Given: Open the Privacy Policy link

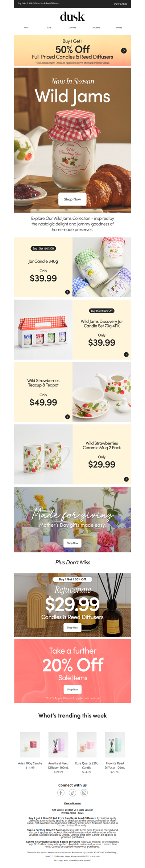Looking at the screenshot, I should (69, 812).
